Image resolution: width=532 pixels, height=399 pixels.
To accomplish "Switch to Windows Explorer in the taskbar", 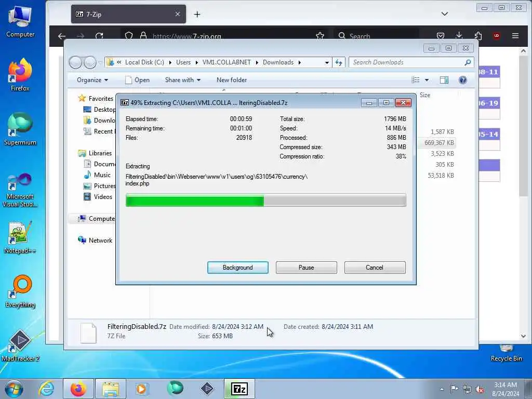I will (111, 389).
